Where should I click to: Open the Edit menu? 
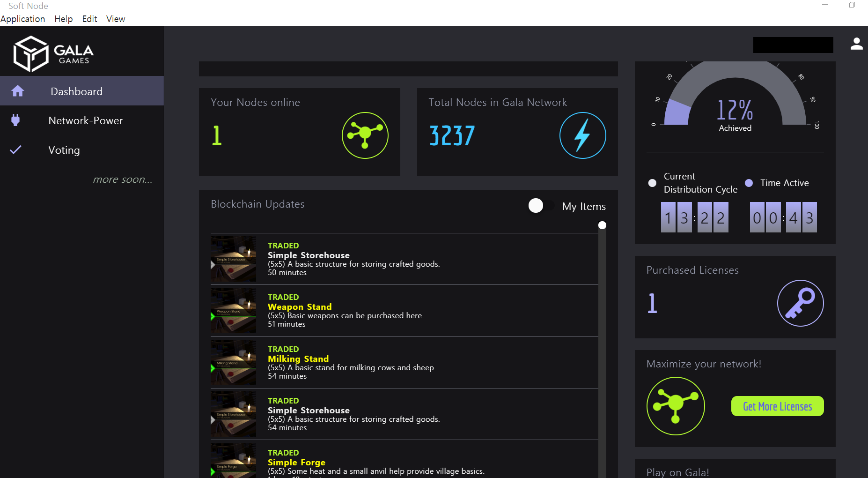[x=89, y=19]
